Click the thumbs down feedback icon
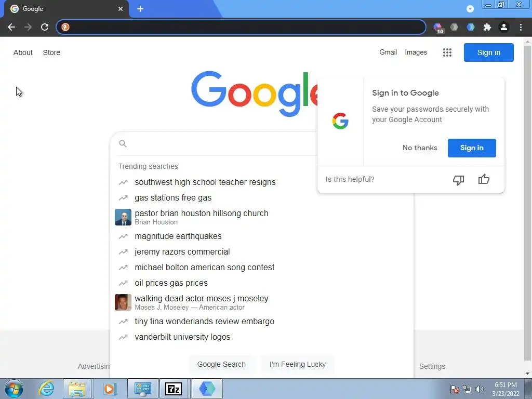Screen dimensions: 532x399 click(458, 180)
